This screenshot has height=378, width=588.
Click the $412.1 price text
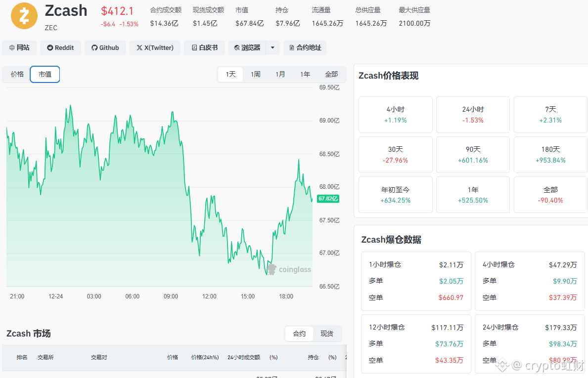(x=117, y=11)
